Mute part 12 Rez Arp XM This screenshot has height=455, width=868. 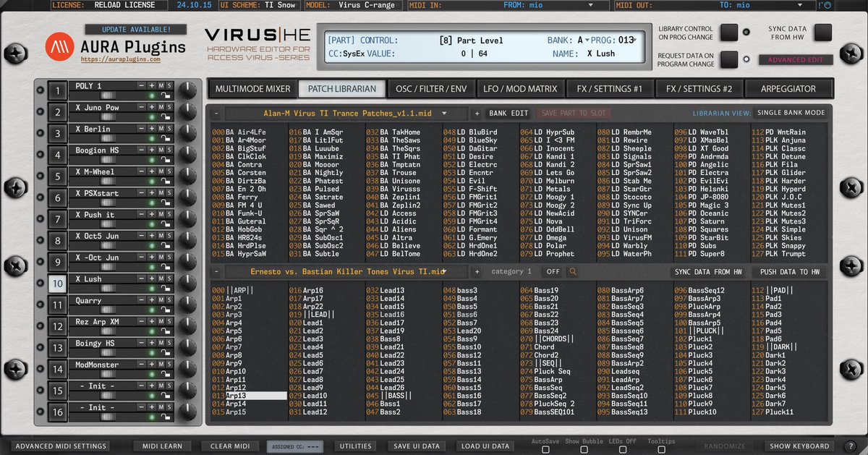(161, 322)
